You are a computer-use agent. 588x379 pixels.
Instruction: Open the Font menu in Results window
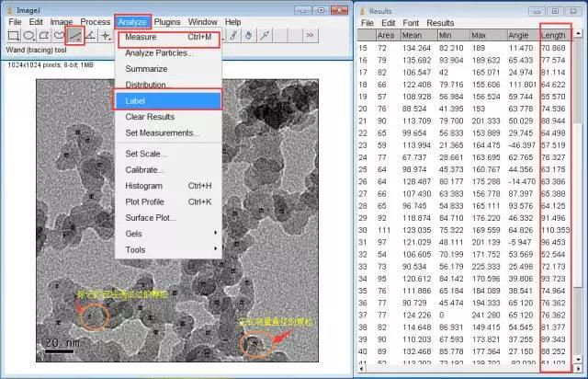(x=410, y=22)
